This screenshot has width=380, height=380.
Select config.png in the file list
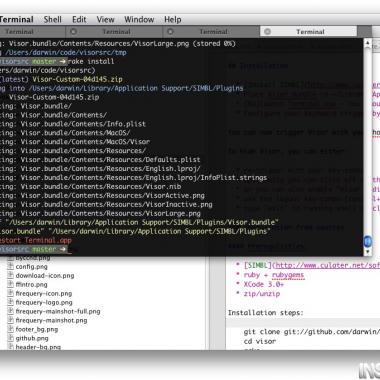point(31,267)
